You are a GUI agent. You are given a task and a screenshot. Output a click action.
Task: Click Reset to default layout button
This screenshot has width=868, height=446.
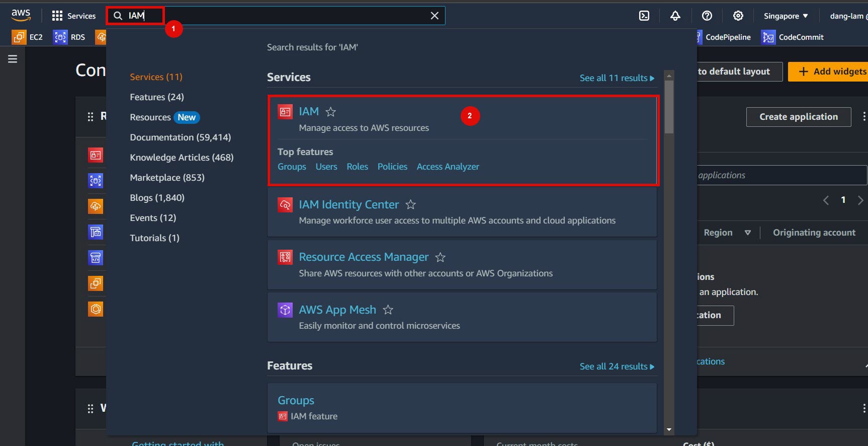[x=739, y=71]
